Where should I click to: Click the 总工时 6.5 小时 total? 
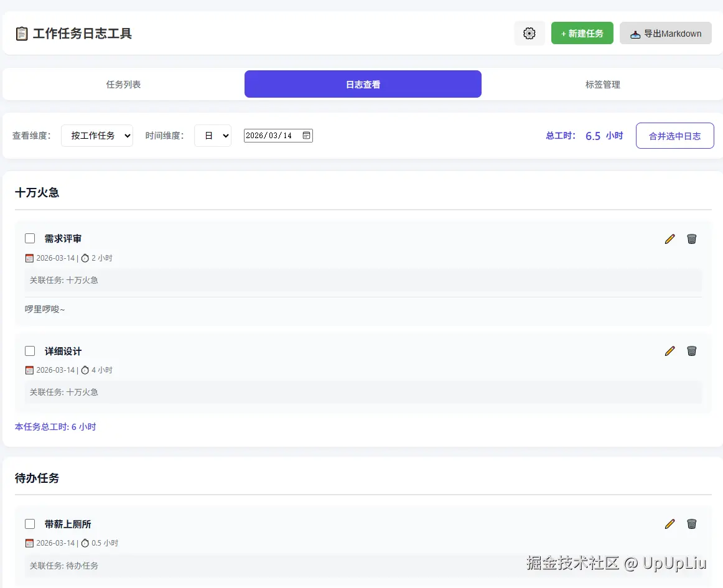coord(584,136)
